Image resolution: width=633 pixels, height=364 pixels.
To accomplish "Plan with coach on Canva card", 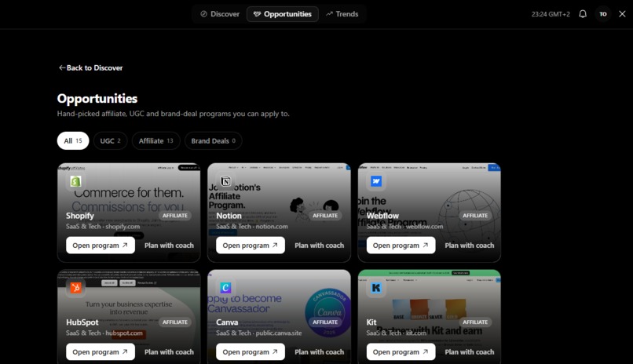I will click(320, 352).
